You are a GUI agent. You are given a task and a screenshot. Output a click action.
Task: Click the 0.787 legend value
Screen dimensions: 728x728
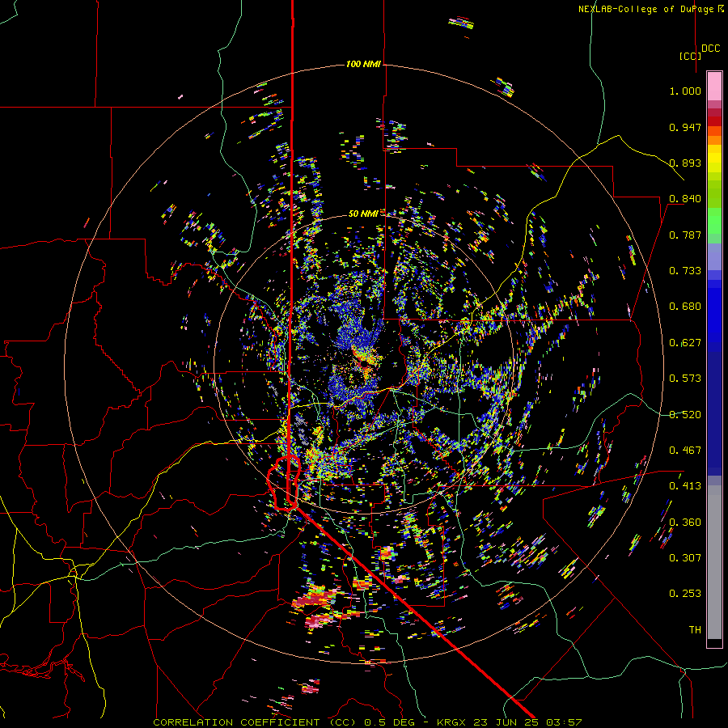pyautogui.click(x=685, y=235)
